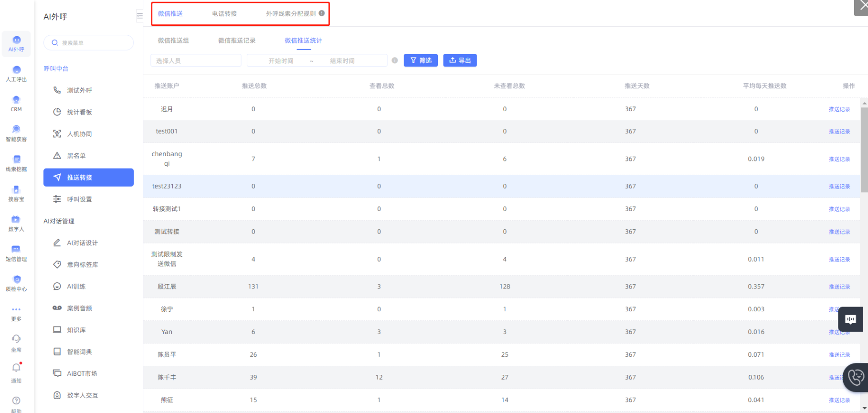Image resolution: width=868 pixels, height=413 pixels.
Task: Open the CRM module in sidebar
Action: (16, 103)
